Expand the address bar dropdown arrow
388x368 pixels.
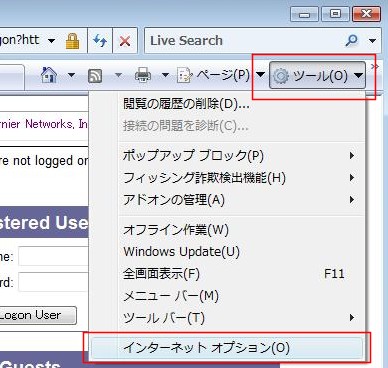click(51, 41)
